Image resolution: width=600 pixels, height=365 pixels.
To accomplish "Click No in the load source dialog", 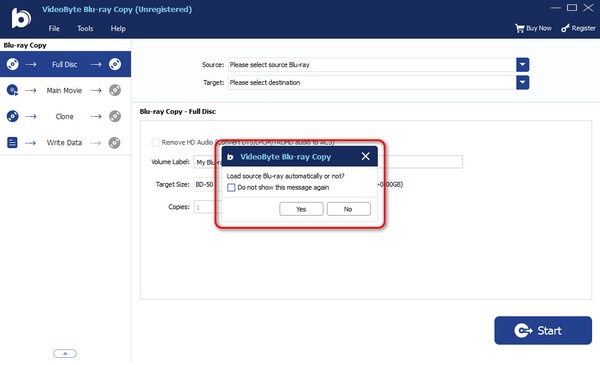I will [348, 209].
